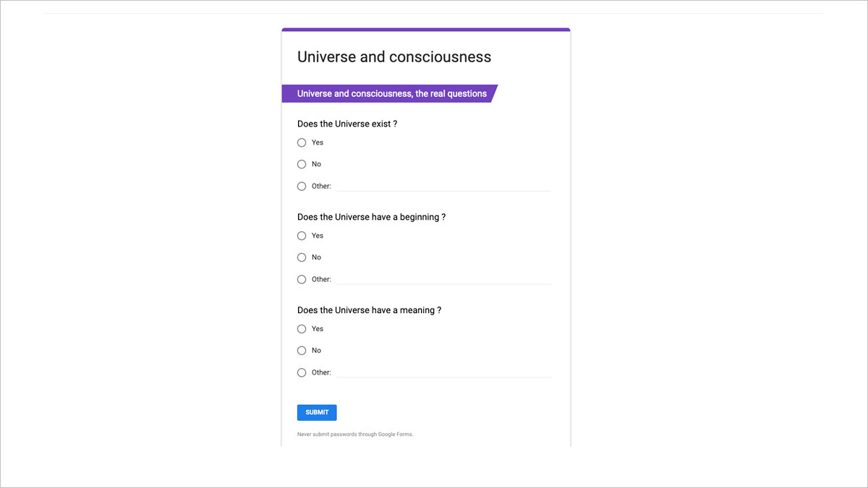Click the Other text field under the exist question

click(x=443, y=187)
